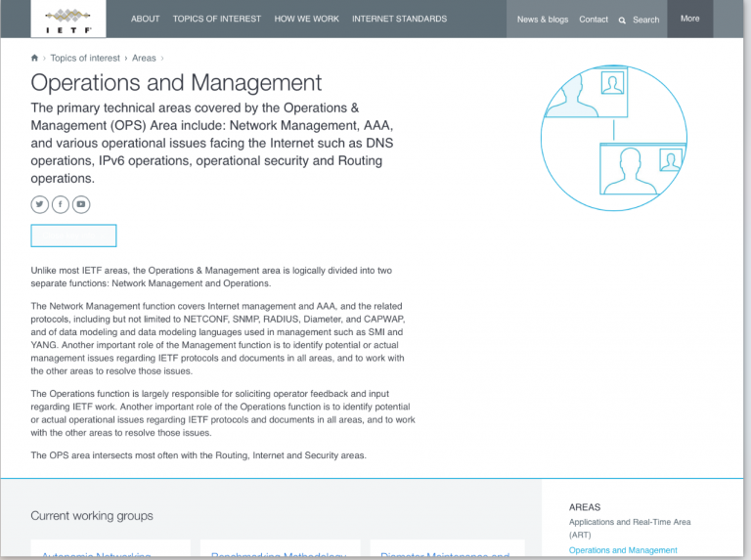Click the search magnifier icon

click(x=622, y=20)
